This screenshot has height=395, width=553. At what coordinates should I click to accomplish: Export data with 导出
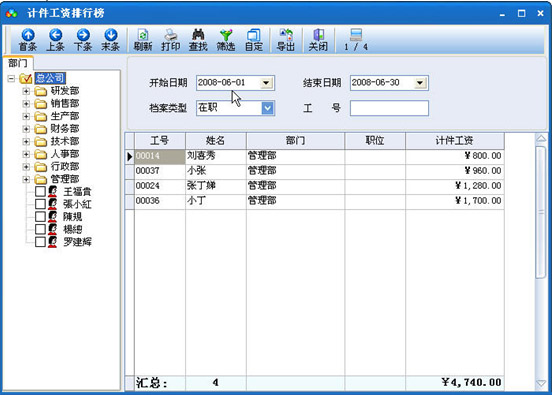pyautogui.click(x=286, y=40)
